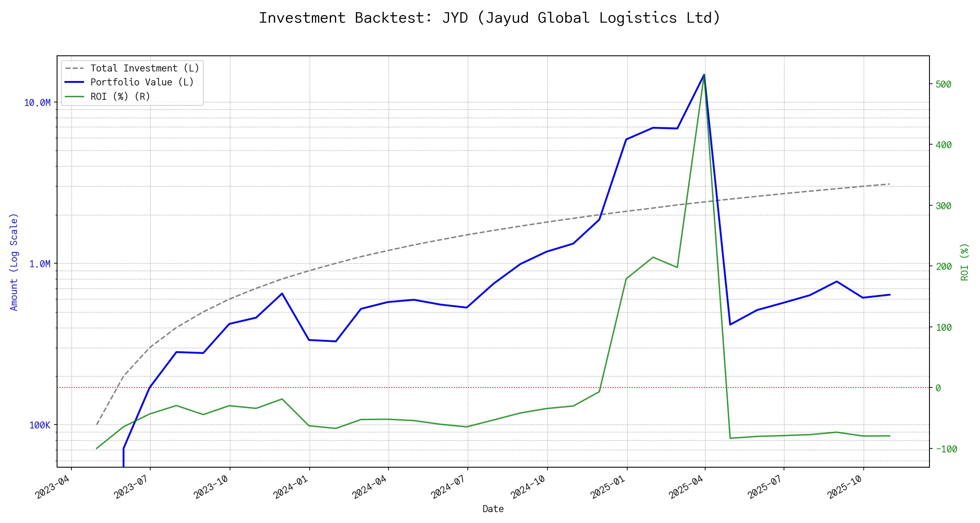Click the 2025-04 date tick label
Viewport: 980px width, 523px height.
686,487
